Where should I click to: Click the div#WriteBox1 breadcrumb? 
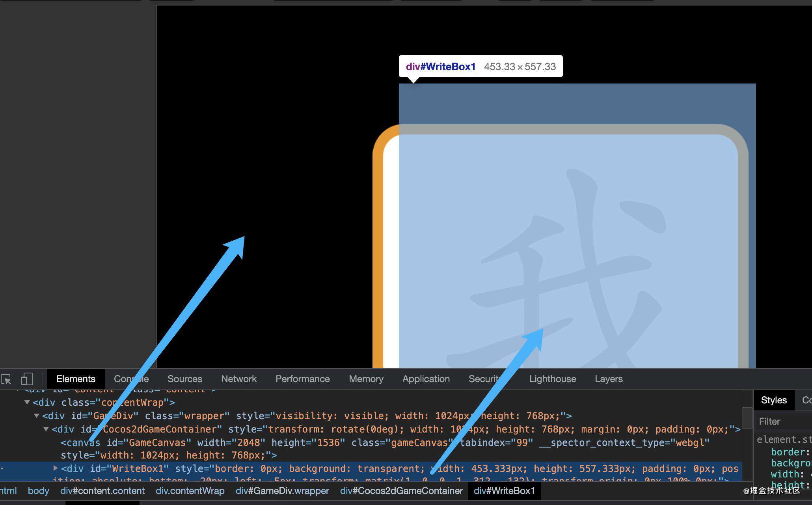point(504,491)
